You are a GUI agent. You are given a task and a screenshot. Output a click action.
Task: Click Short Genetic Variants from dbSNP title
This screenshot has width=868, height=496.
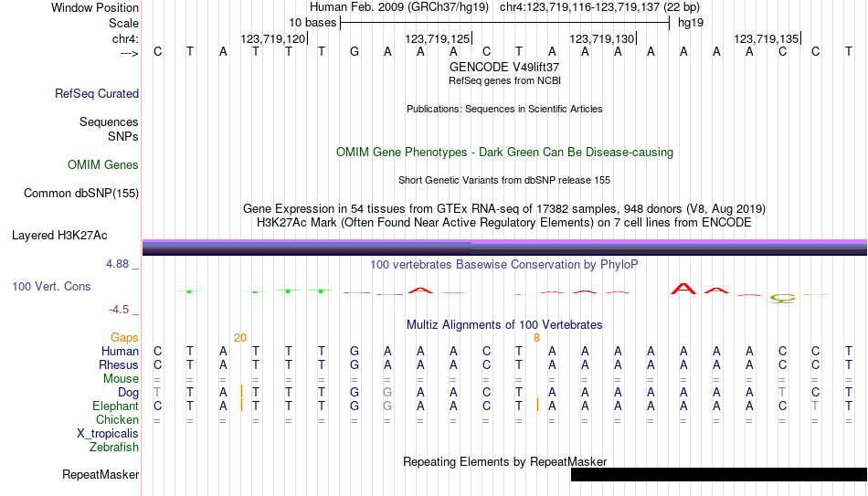tap(504, 181)
